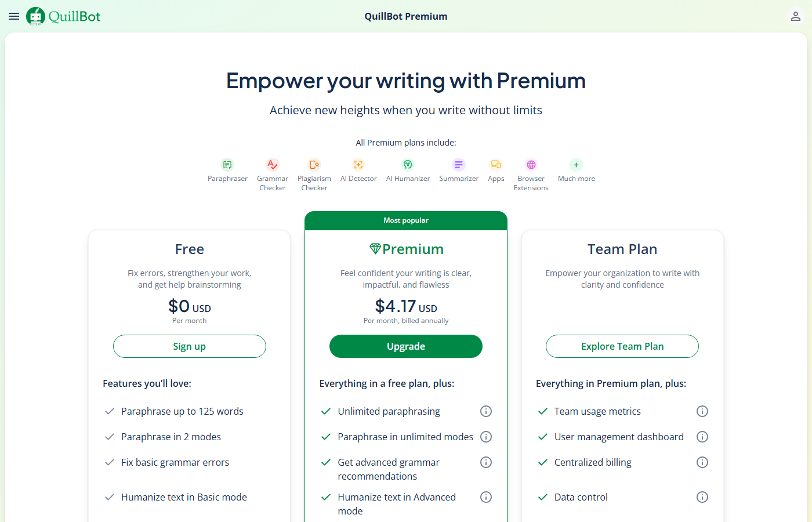
Task: Show info for Unlimited paraphrasing
Action: coord(485,411)
